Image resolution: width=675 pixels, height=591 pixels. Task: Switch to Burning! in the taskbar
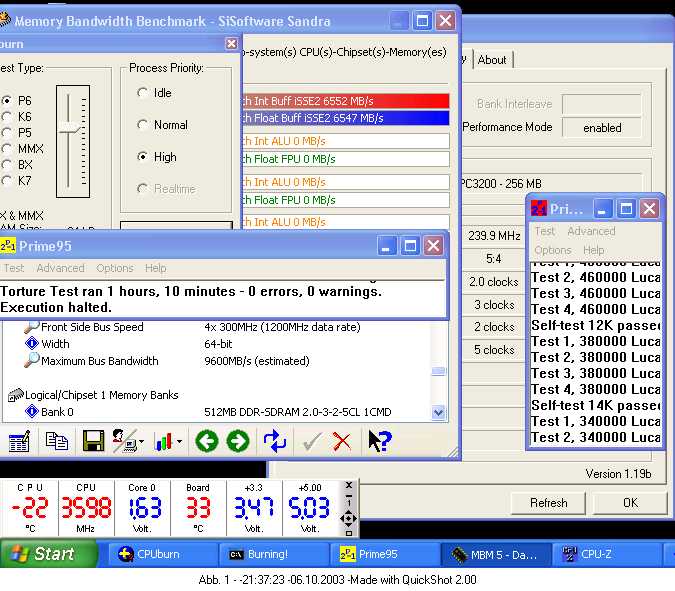tap(274, 554)
